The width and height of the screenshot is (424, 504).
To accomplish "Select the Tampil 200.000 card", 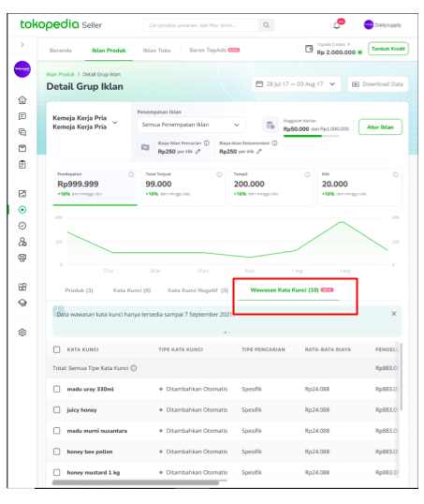I will tap(271, 187).
